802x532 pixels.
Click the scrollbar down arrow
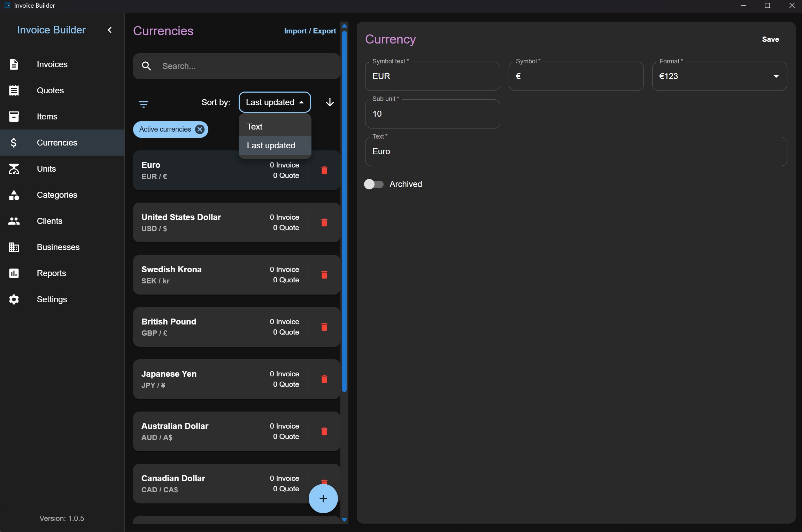coord(344,520)
